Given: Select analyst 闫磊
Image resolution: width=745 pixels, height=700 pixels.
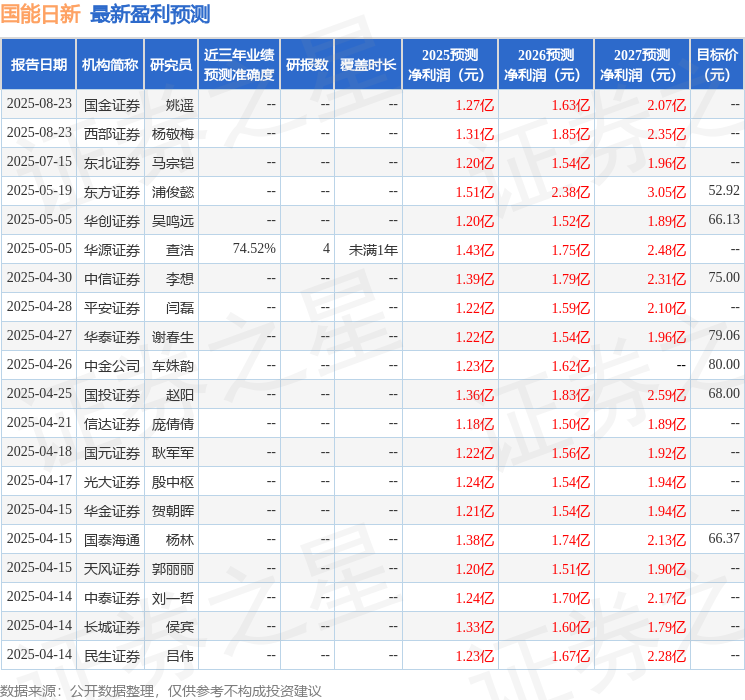Looking at the screenshot, I should [x=180, y=308].
